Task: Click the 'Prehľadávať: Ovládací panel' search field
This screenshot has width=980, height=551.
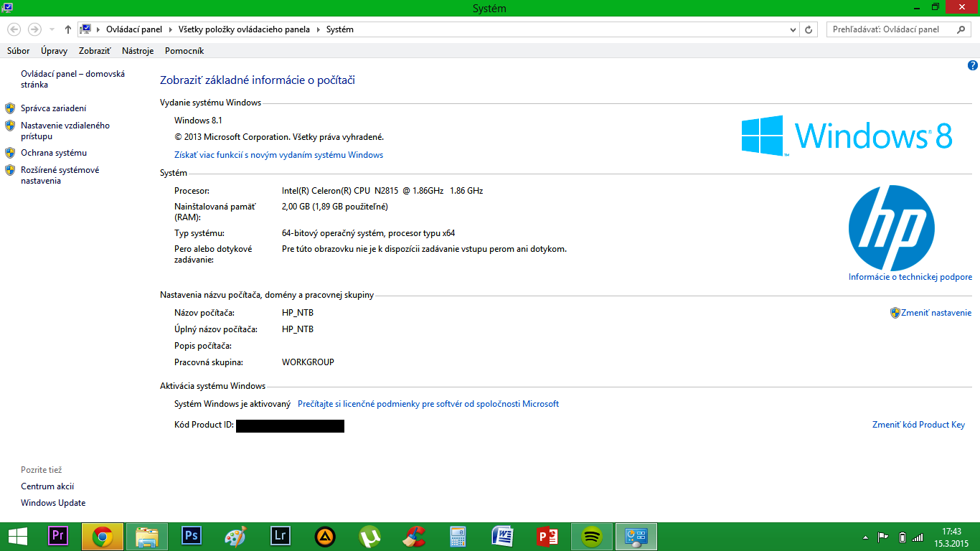Action: (x=890, y=29)
